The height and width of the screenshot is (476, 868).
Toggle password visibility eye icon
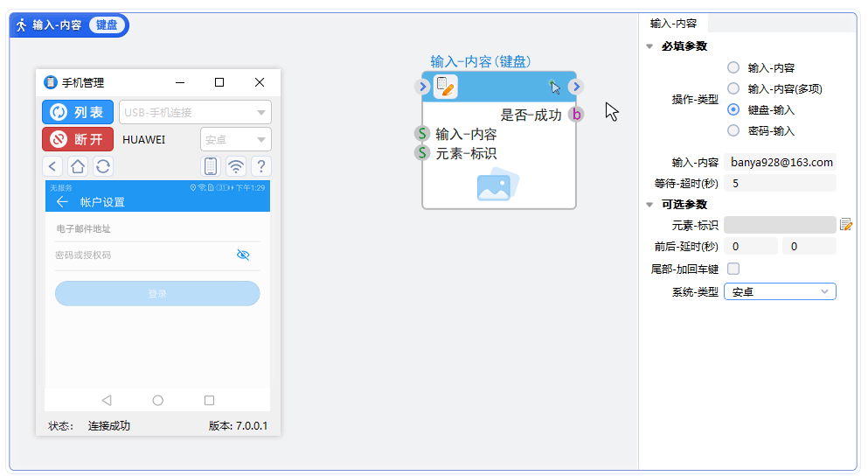click(x=243, y=255)
